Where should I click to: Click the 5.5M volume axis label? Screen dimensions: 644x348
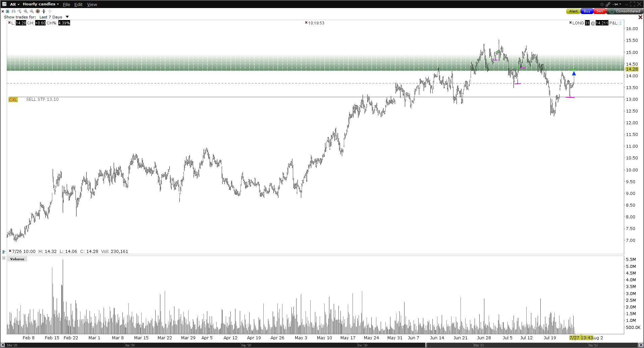click(631, 260)
